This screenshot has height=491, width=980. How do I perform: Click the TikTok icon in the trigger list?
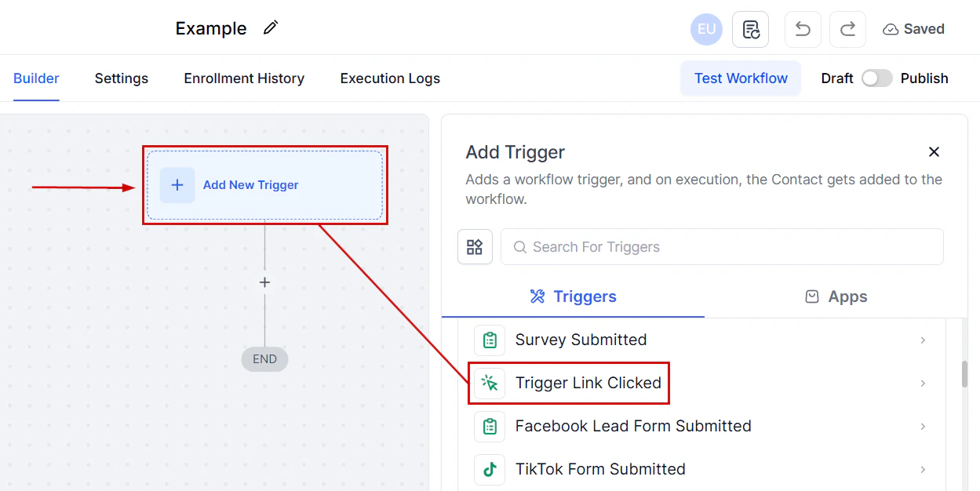[489, 469]
